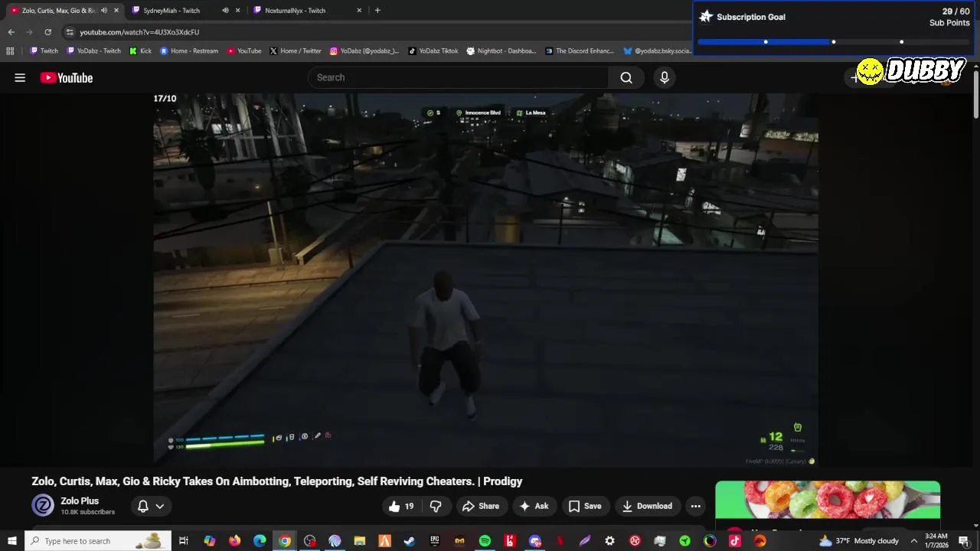
Task: Open the Home - Restream bookmark
Action: coord(189,51)
